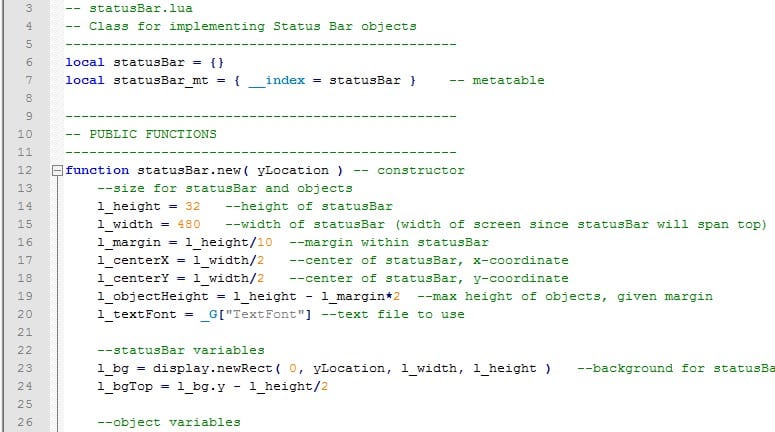
Task: Click line number 12 in the gutter
Action: [25, 170]
